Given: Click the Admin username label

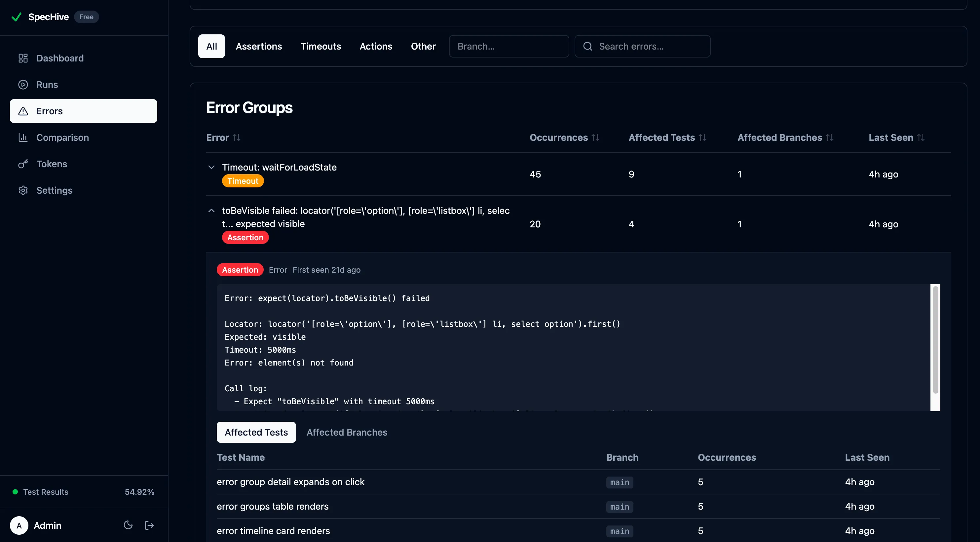Looking at the screenshot, I should click(48, 525).
